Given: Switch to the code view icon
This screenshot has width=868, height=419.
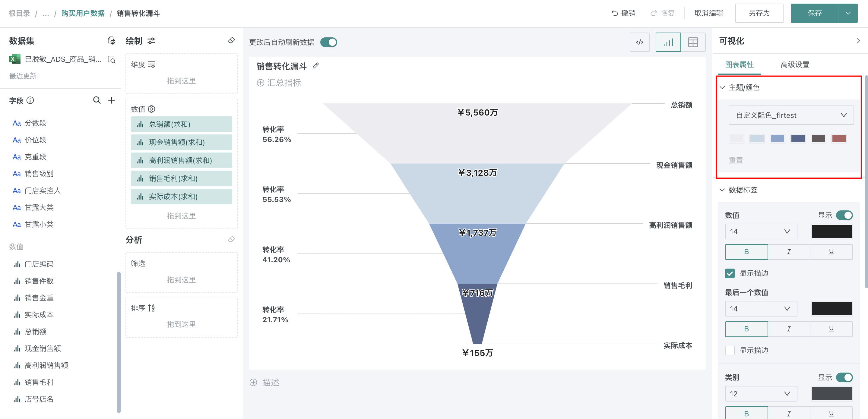Looking at the screenshot, I should (639, 42).
